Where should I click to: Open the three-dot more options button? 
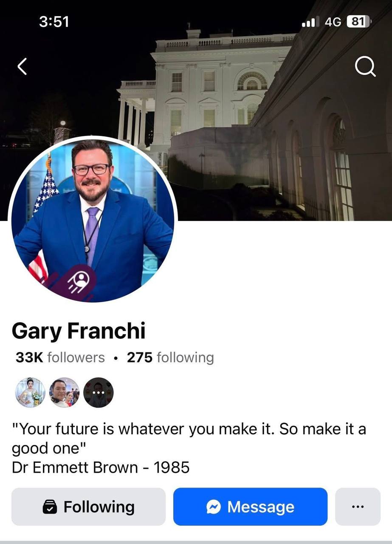click(x=358, y=507)
